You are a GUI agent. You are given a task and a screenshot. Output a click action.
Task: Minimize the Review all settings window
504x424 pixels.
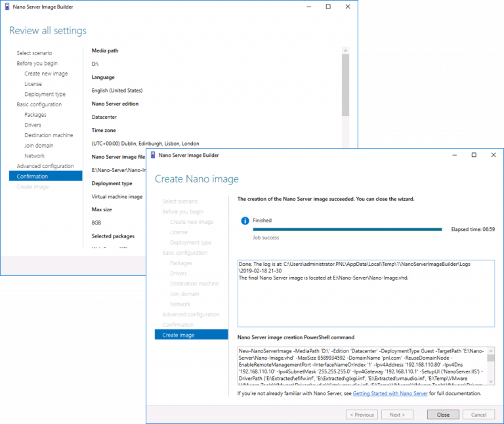coord(309,7)
